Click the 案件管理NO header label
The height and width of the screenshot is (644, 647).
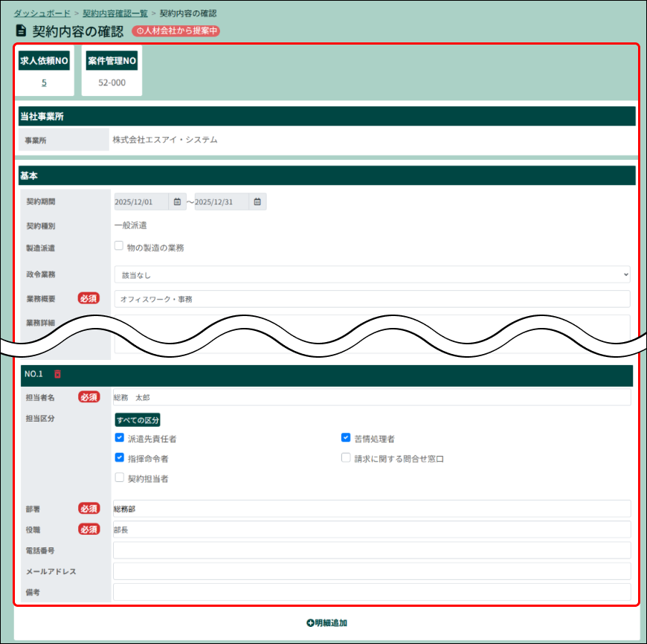coord(112,61)
